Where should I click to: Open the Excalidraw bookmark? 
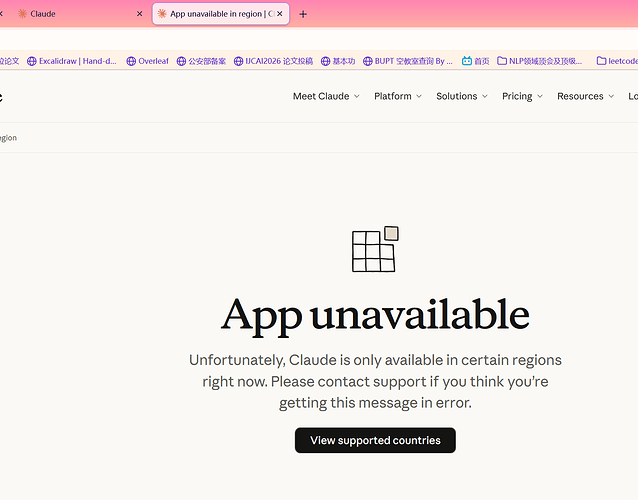tap(72, 61)
